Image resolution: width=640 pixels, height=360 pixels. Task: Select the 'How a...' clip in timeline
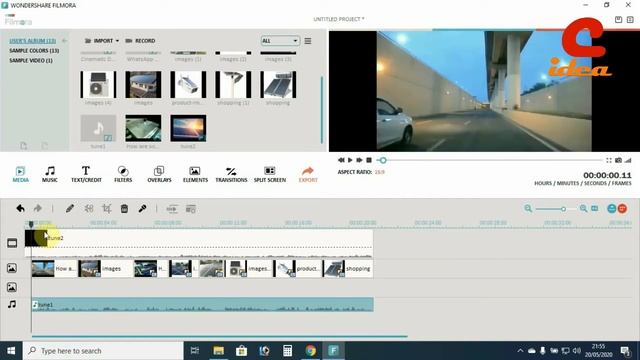[x=54, y=269]
